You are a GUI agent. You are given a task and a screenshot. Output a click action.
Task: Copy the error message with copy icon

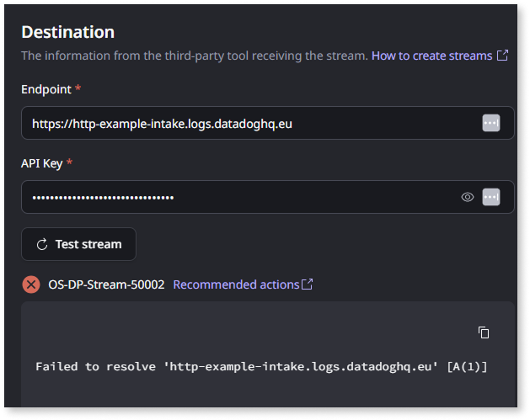(x=484, y=332)
